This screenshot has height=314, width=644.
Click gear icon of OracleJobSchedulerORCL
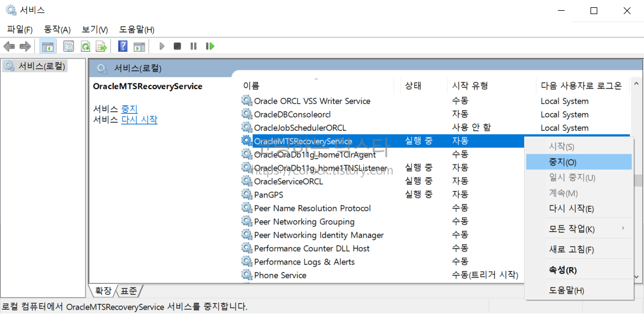246,127
